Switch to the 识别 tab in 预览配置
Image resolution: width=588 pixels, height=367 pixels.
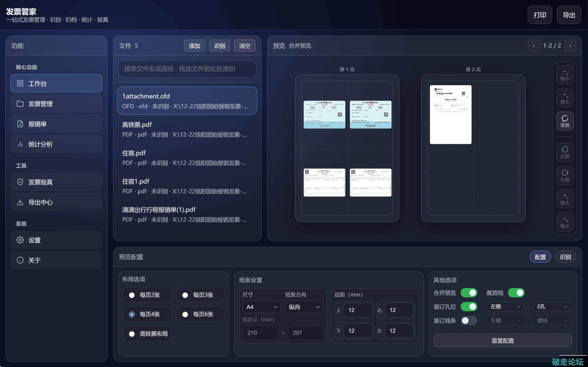click(x=565, y=257)
